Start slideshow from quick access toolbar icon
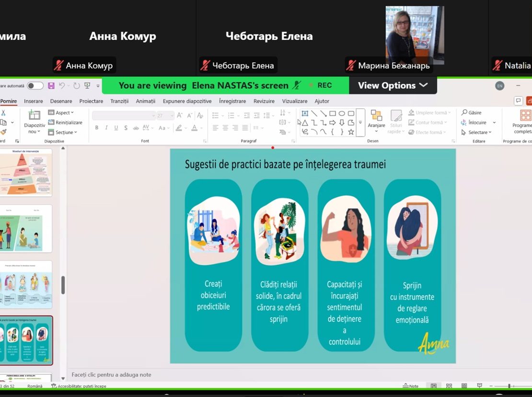 (87, 86)
